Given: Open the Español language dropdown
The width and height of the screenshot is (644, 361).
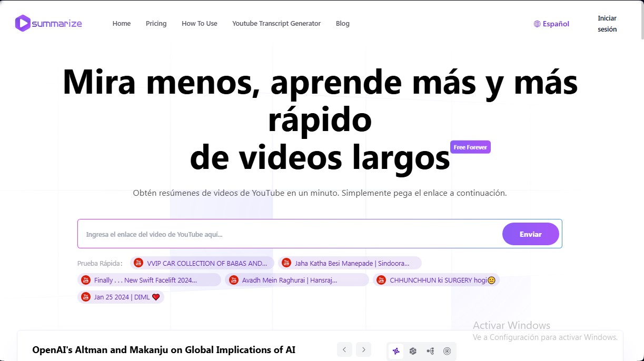Looking at the screenshot, I should [551, 24].
